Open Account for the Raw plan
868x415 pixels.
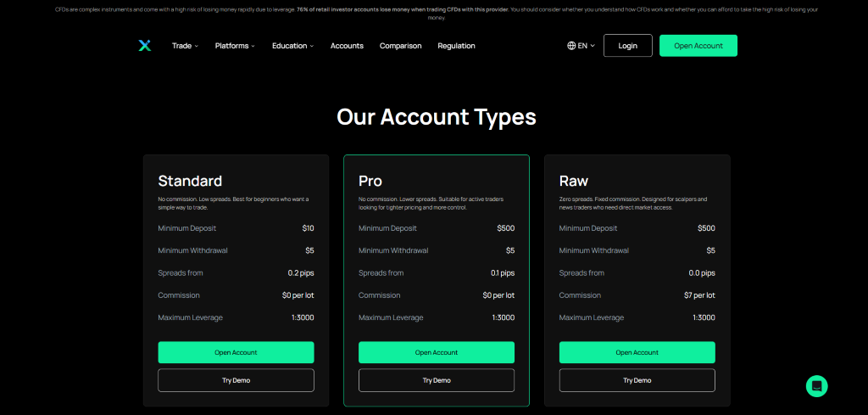pyautogui.click(x=637, y=352)
